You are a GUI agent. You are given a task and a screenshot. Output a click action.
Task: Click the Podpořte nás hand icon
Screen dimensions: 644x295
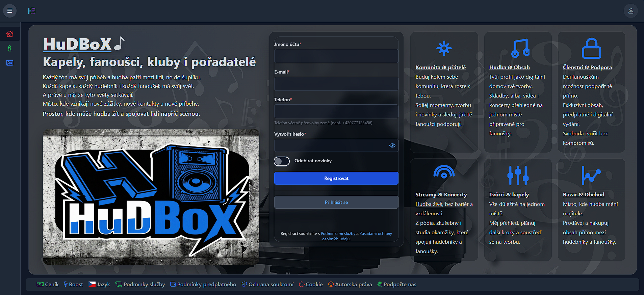(x=380, y=284)
